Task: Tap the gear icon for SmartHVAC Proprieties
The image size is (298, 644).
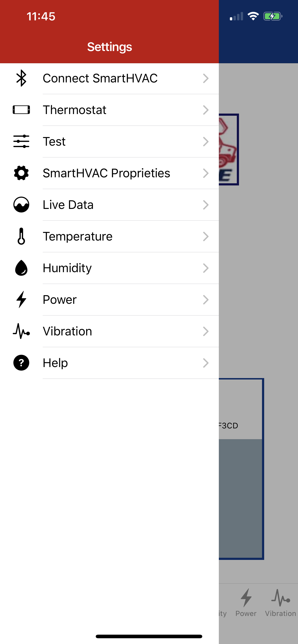Action: point(21,173)
